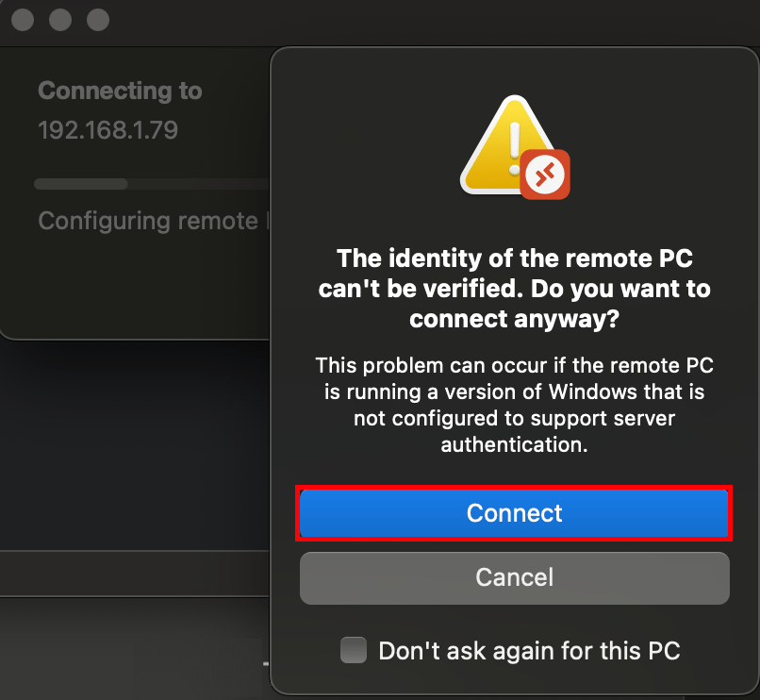This screenshot has width=760, height=700.
Task: Dismiss the identity warning via Cancel
Action: [514, 577]
